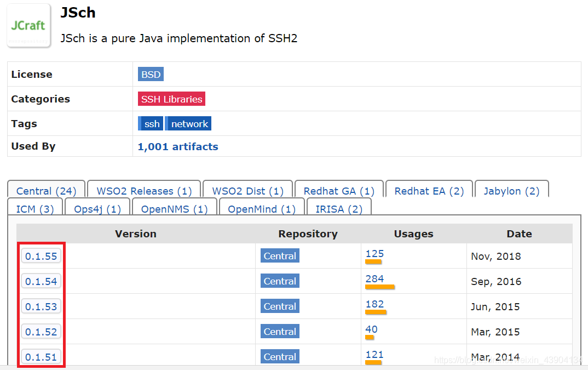This screenshot has width=588, height=370.
Task: Click the Usages column header
Action: (413, 234)
